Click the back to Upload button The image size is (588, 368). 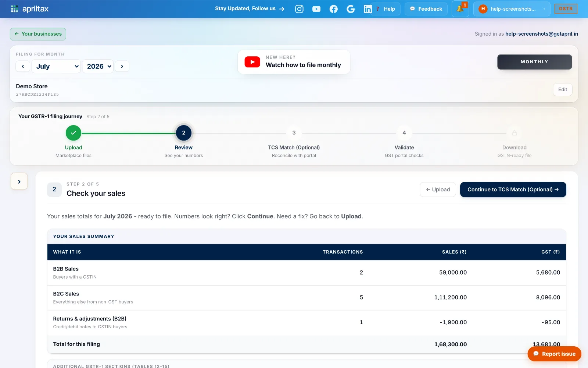tap(438, 190)
